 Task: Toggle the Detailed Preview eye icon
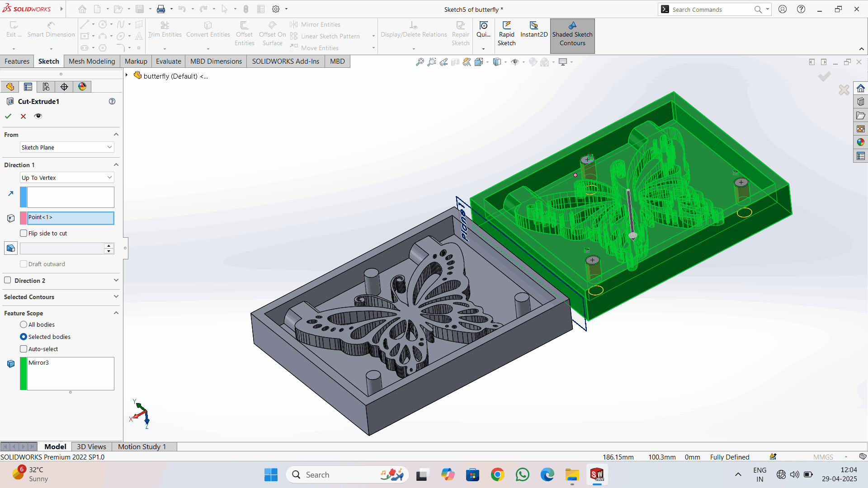click(x=38, y=116)
